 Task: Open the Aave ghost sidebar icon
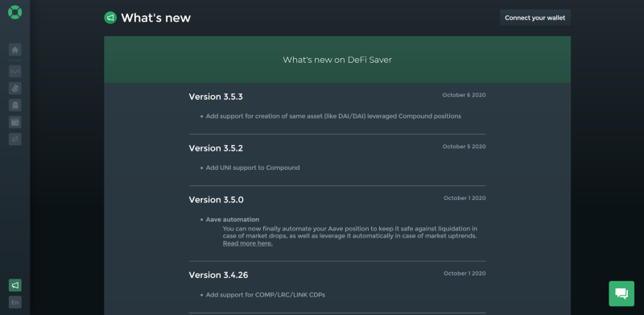click(15, 106)
